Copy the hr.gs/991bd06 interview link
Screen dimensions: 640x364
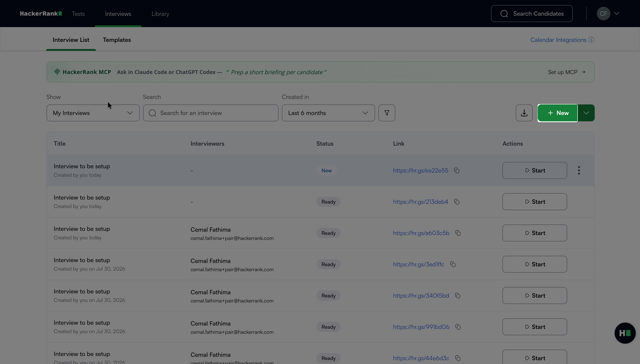(458, 327)
